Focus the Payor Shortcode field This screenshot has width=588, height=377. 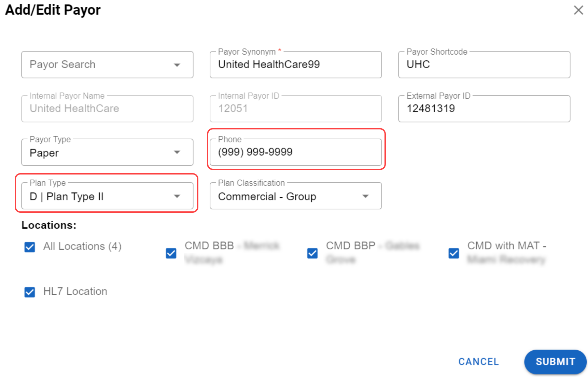pos(484,65)
